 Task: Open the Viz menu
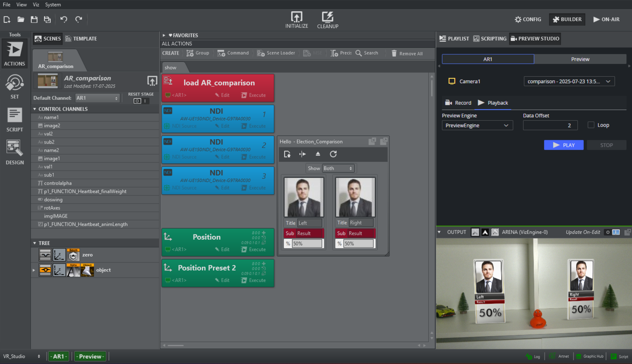pos(36,5)
